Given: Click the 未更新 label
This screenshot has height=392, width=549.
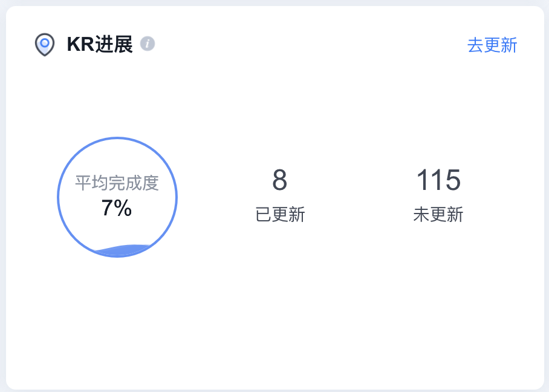Looking at the screenshot, I should [438, 214].
